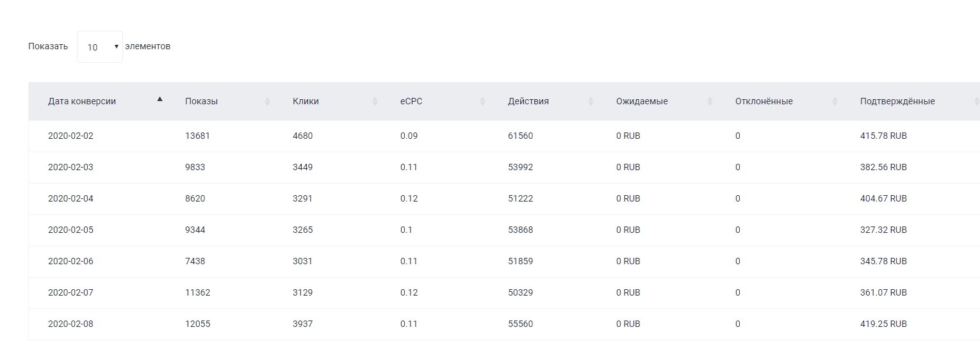Click the 2020-02-02 date cell

click(x=70, y=136)
